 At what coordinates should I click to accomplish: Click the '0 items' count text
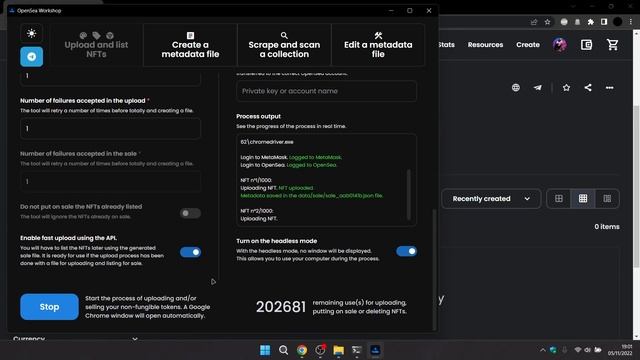coord(607,227)
